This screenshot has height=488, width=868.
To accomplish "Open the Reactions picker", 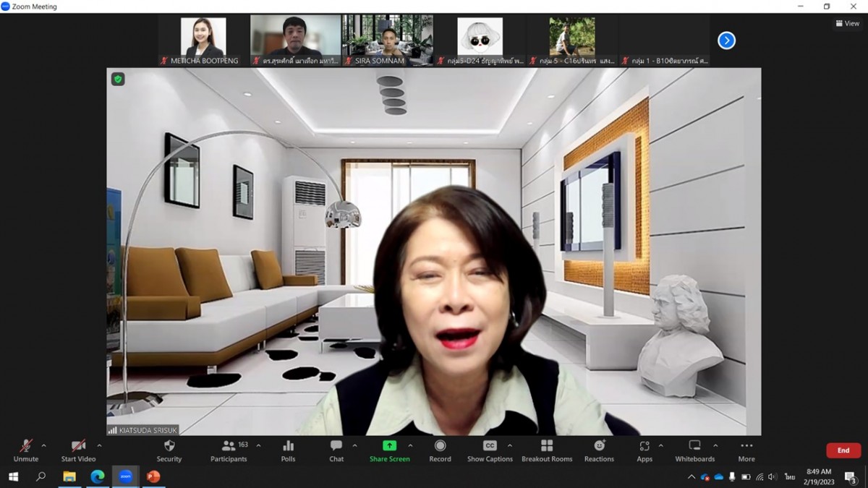I will (599, 446).
